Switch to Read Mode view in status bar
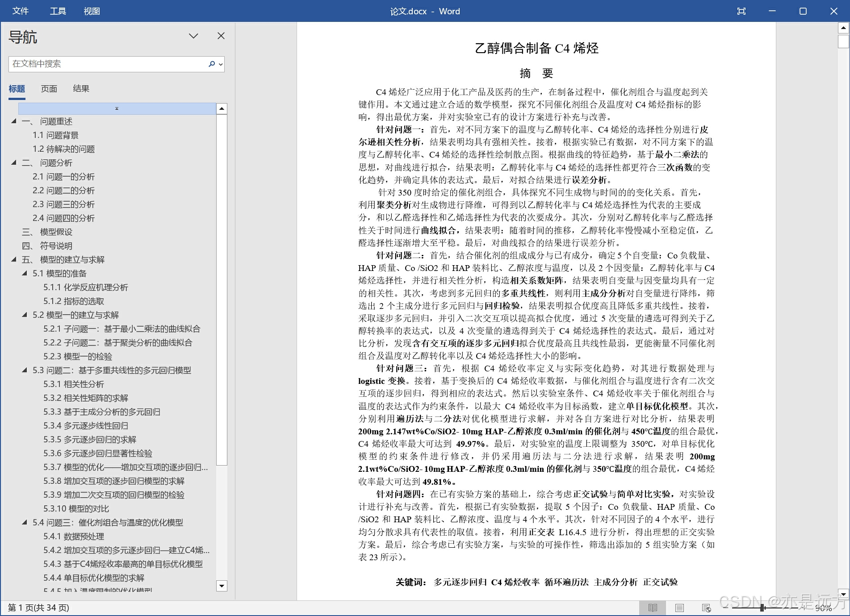This screenshot has height=616, width=850. (x=652, y=608)
